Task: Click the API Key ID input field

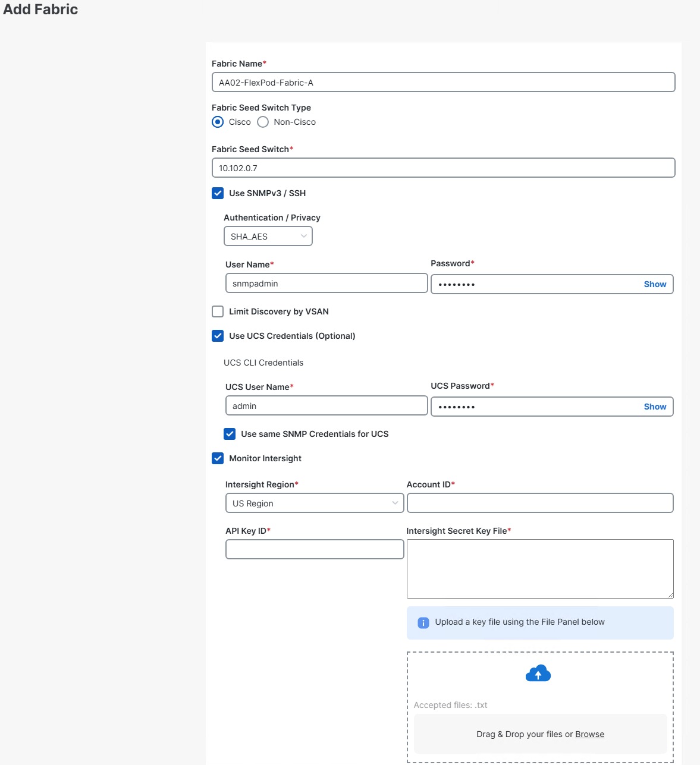Action: (315, 549)
